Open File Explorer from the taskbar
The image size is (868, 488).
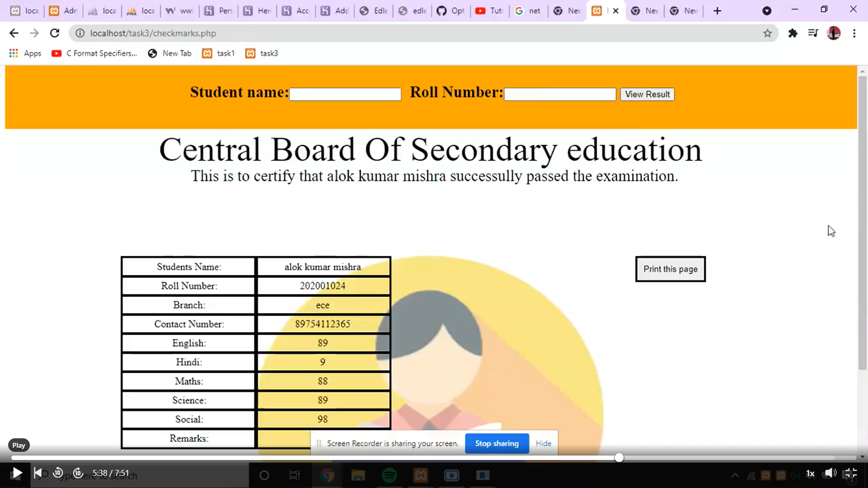[358, 475]
